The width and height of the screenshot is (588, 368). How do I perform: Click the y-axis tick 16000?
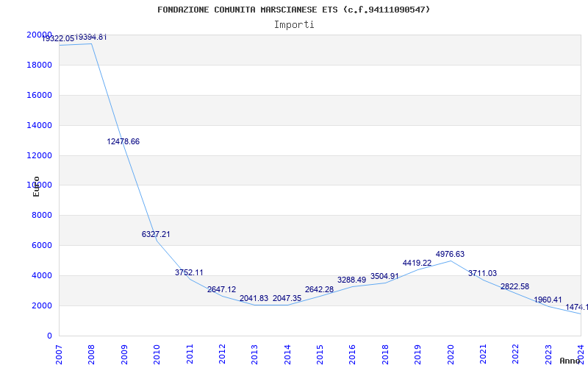tap(40, 95)
